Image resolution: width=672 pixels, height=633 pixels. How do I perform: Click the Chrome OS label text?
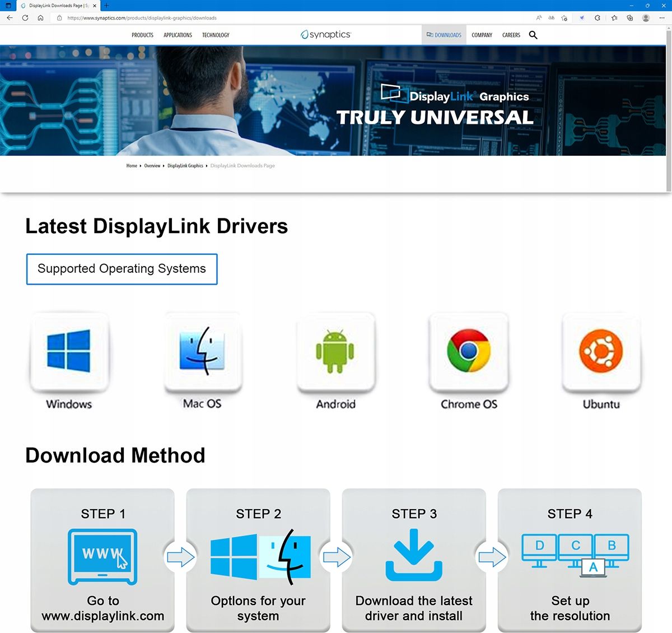click(469, 404)
